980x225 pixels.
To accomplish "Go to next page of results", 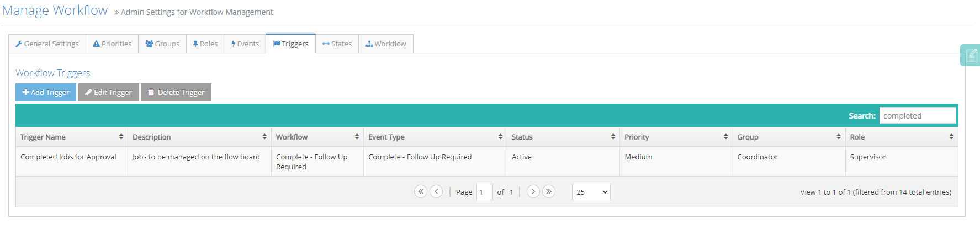I will coord(533,191).
